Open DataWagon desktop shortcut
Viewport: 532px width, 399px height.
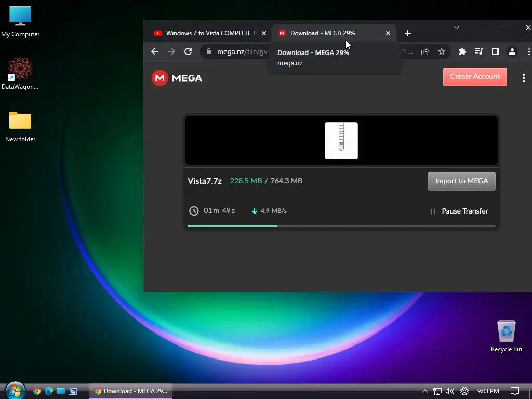(x=20, y=73)
